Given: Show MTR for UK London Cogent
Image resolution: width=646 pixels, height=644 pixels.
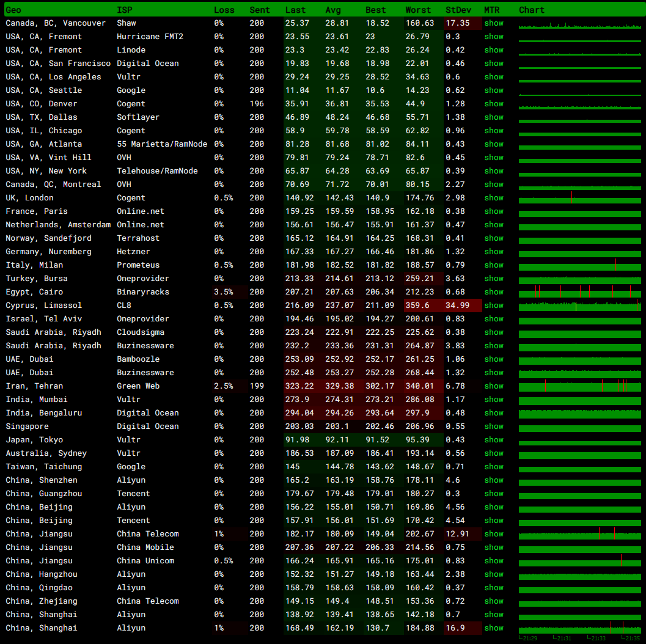Looking at the screenshot, I should (494, 197).
